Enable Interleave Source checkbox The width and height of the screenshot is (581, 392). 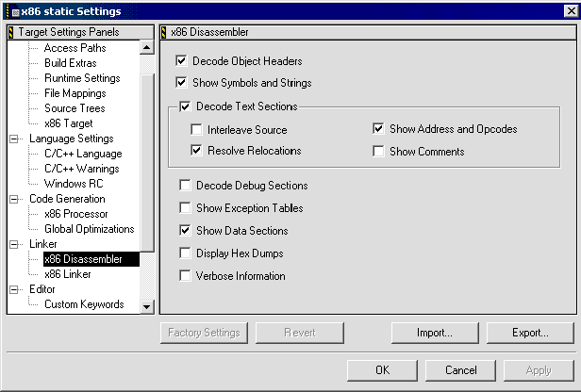coord(196,129)
